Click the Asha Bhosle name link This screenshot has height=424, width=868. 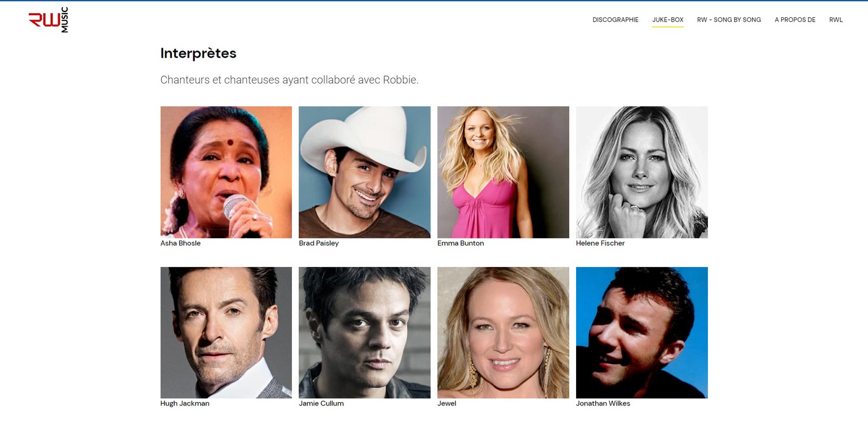[x=181, y=243]
